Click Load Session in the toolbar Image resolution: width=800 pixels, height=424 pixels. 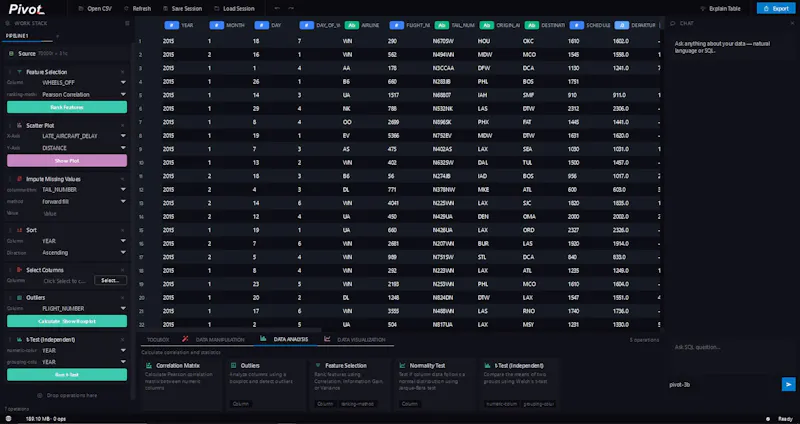[234, 9]
